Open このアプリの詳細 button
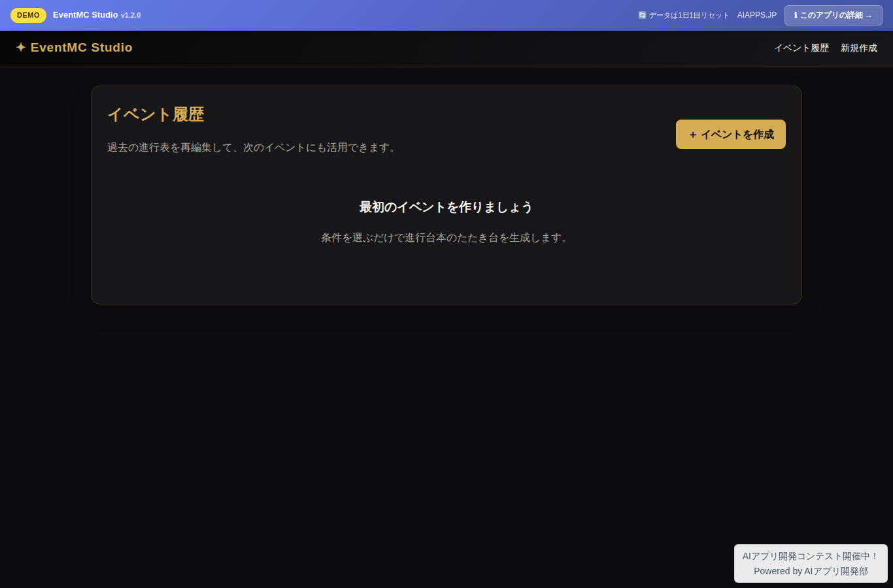The image size is (893, 588). click(834, 15)
